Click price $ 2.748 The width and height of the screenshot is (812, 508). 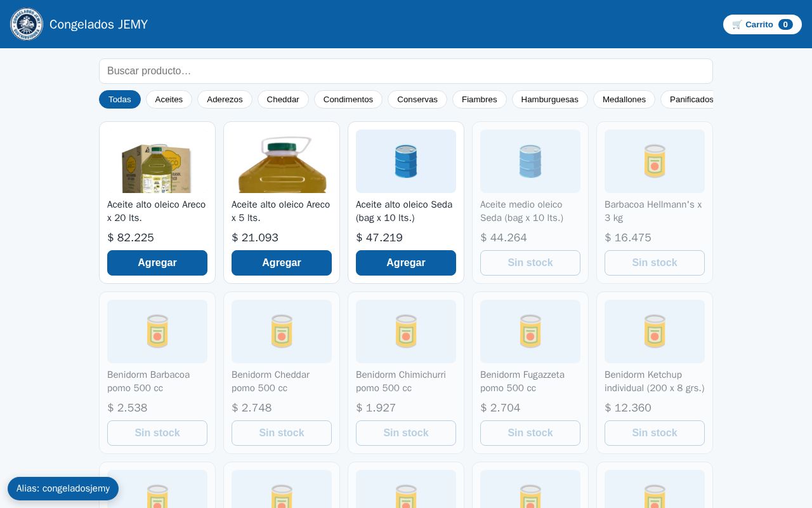(252, 408)
